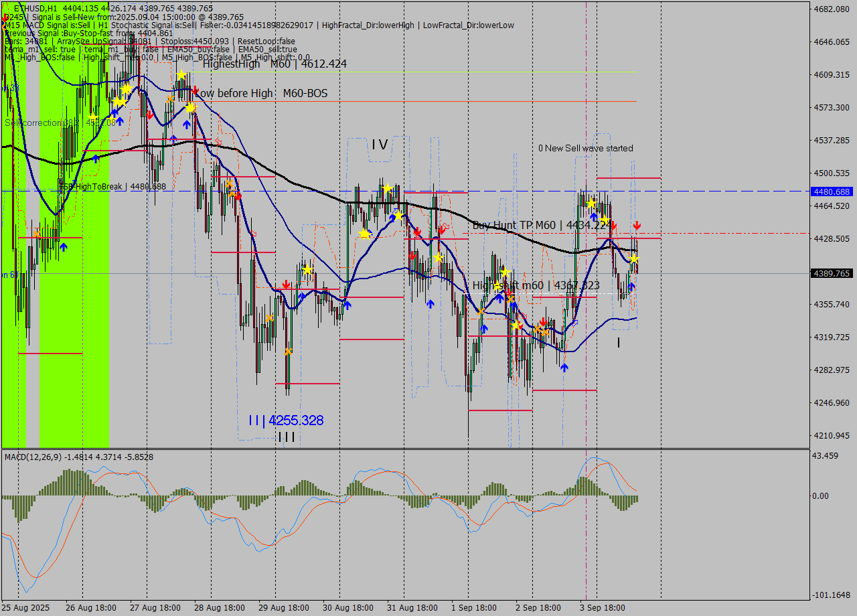Viewport: 857px width, 616px height.
Task: Select the yellow star marker above the 27 Aug highs
Action: 181,75
